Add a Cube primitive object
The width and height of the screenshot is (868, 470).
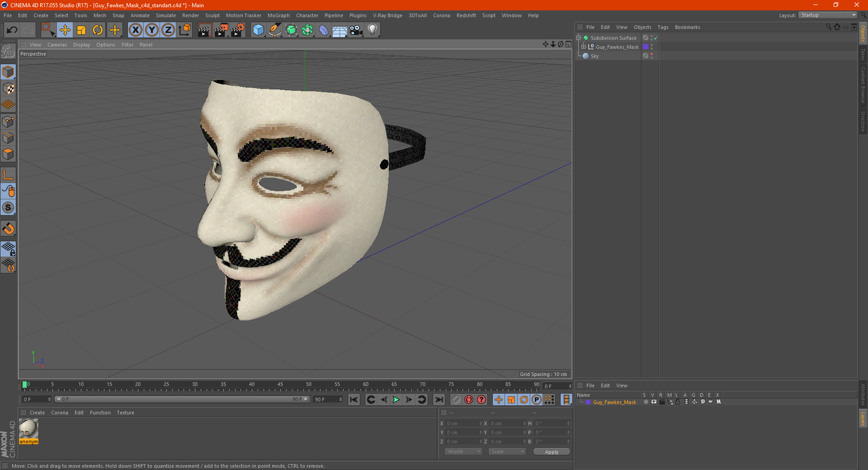258,30
